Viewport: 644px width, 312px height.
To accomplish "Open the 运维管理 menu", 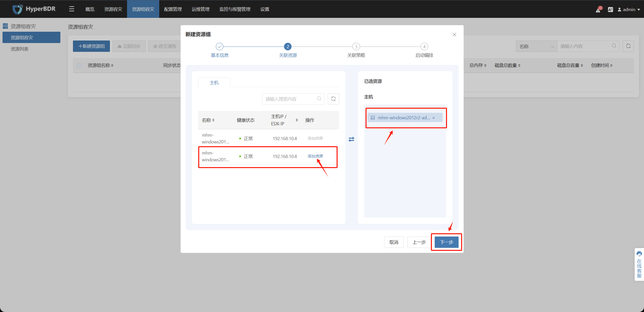I will tap(201, 9).
